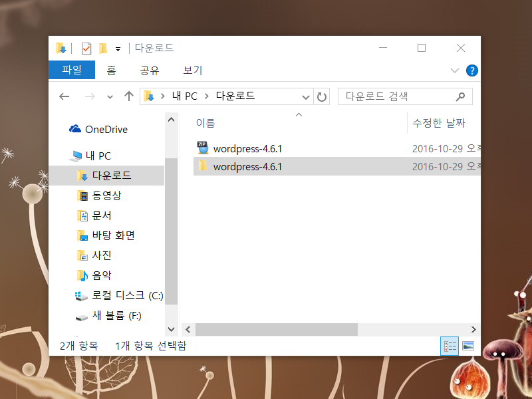Click navigation pane scroll down arrow
532x399 pixels.
tap(172, 329)
